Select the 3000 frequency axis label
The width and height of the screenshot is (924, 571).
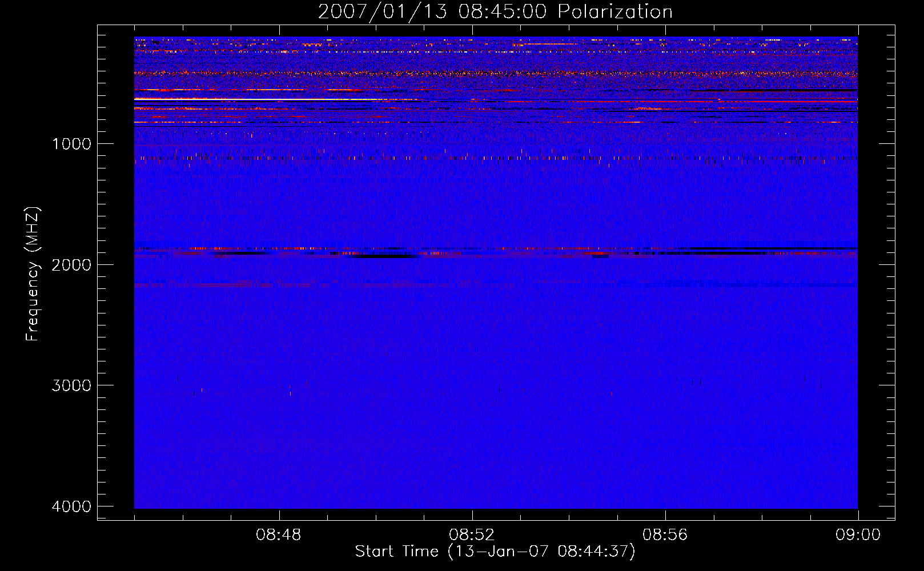click(71, 385)
